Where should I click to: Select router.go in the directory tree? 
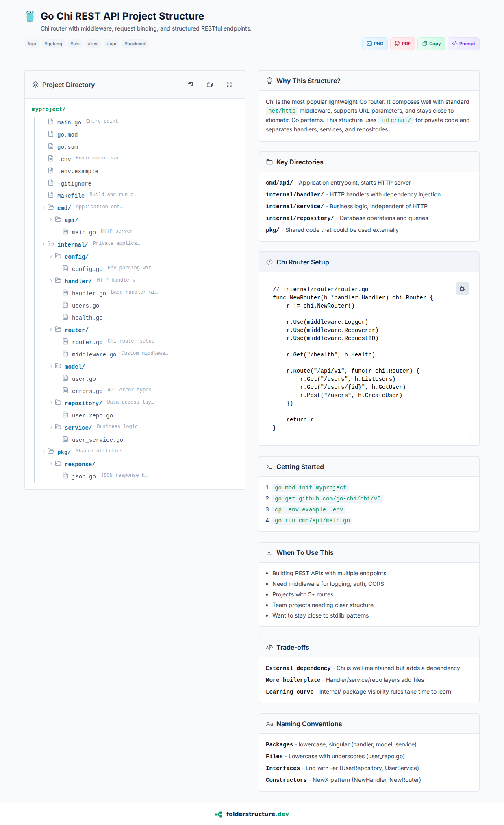87,342
